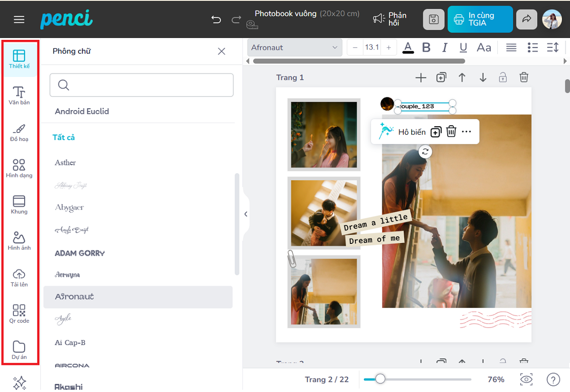The image size is (570, 392).
Task: Click the undo arrow in the top bar
Action: click(x=216, y=19)
